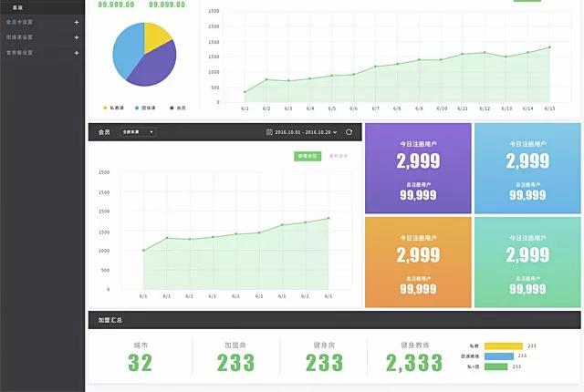
Task: Click the calendar icon beside the date range
Action: pos(268,132)
